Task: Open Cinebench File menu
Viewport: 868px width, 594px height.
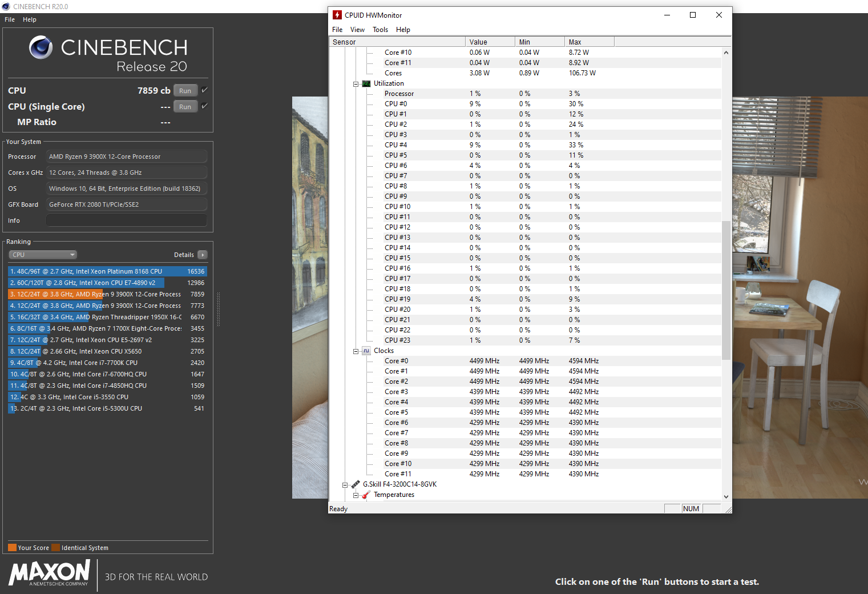Action: pos(10,19)
